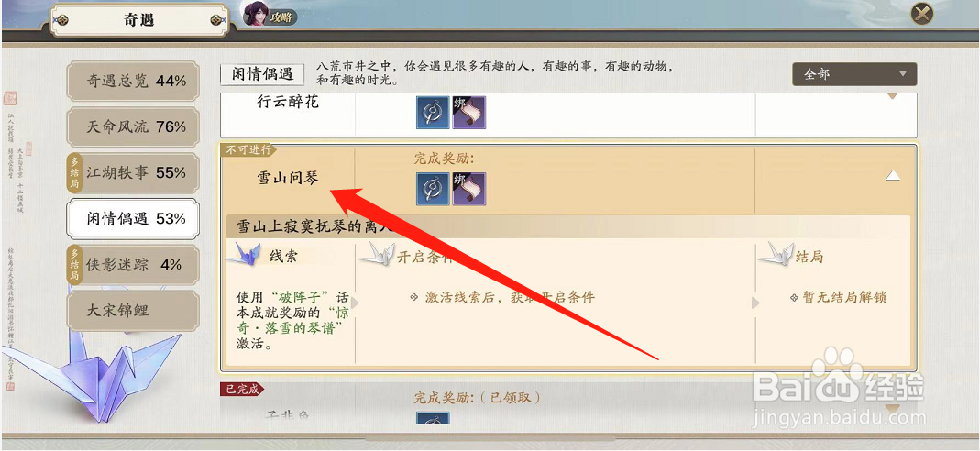Viewport: 980px width, 451px height.
Task: Click the blue paper crane beside 线索
Action: click(x=243, y=254)
